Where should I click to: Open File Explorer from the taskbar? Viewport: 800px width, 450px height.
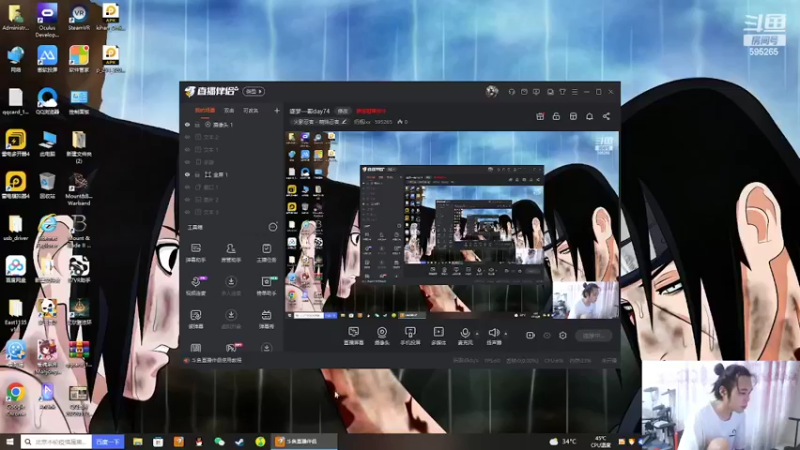[138, 441]
